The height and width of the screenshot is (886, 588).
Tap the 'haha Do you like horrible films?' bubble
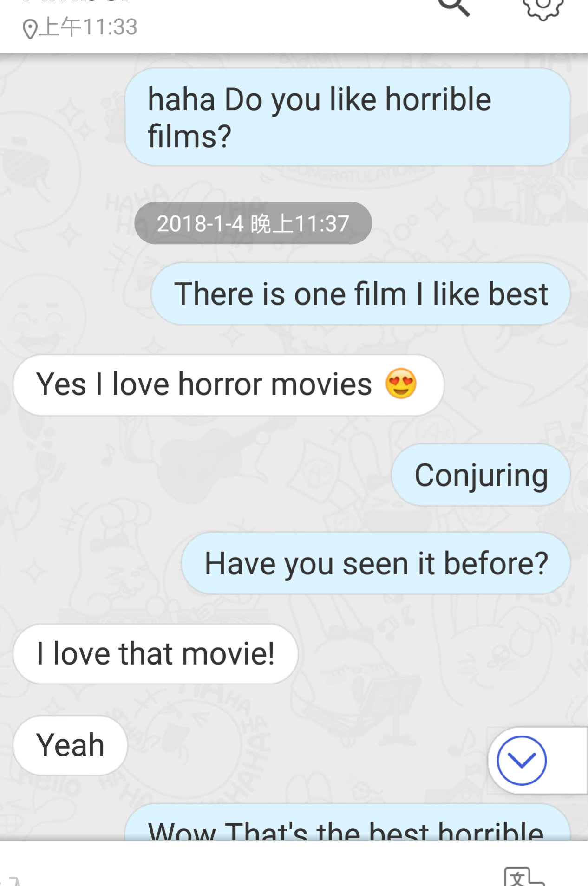coord(347,117)
